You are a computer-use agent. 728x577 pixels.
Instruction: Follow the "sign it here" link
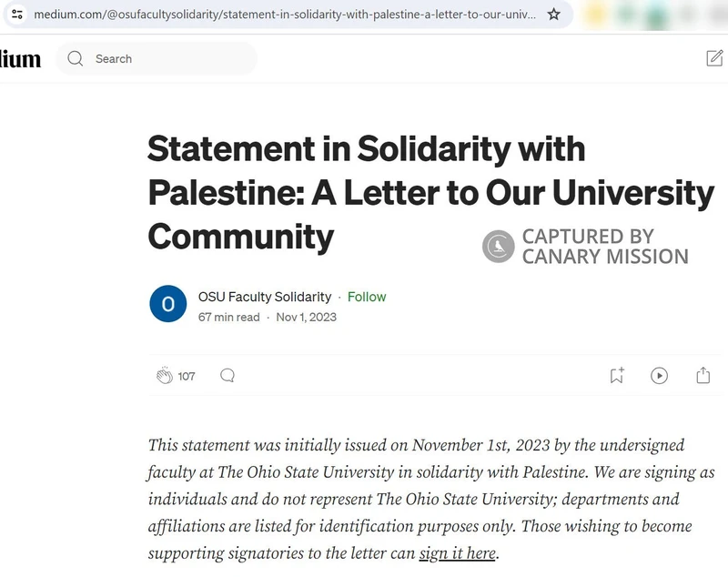458,553
